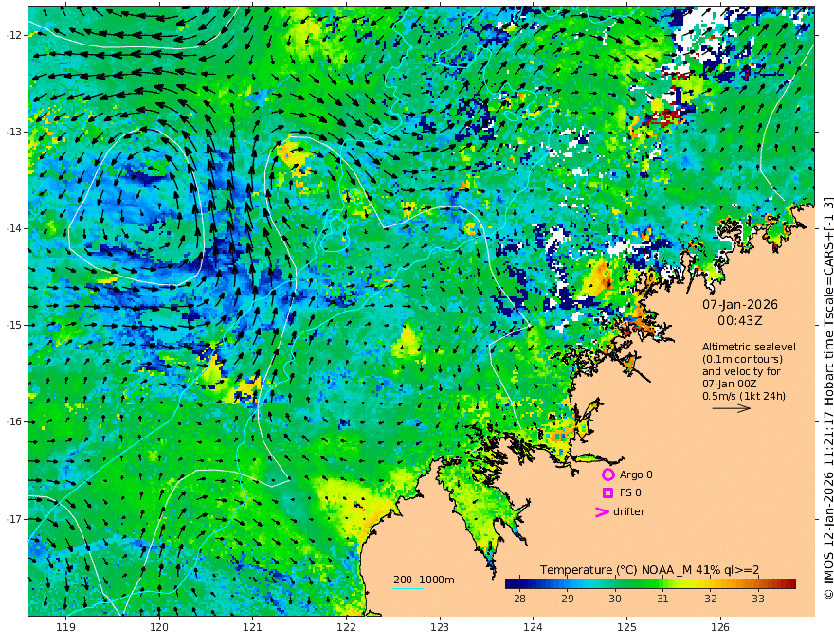Click the 126 longitude axis label
This screenshot has height=644, width=834.
point(720,627)
